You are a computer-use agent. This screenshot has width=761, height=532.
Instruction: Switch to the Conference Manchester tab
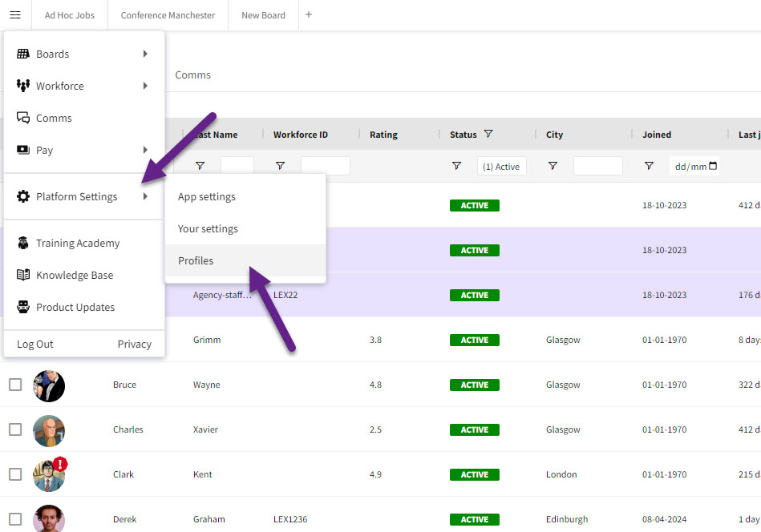(x=168, y=15)
